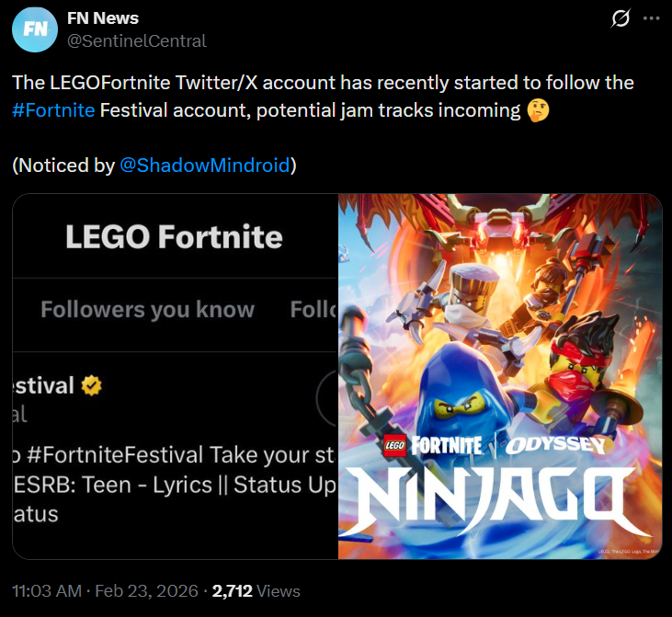672x617 pixels.
Task: Click the FN News display name
Action: click(102, 18)
